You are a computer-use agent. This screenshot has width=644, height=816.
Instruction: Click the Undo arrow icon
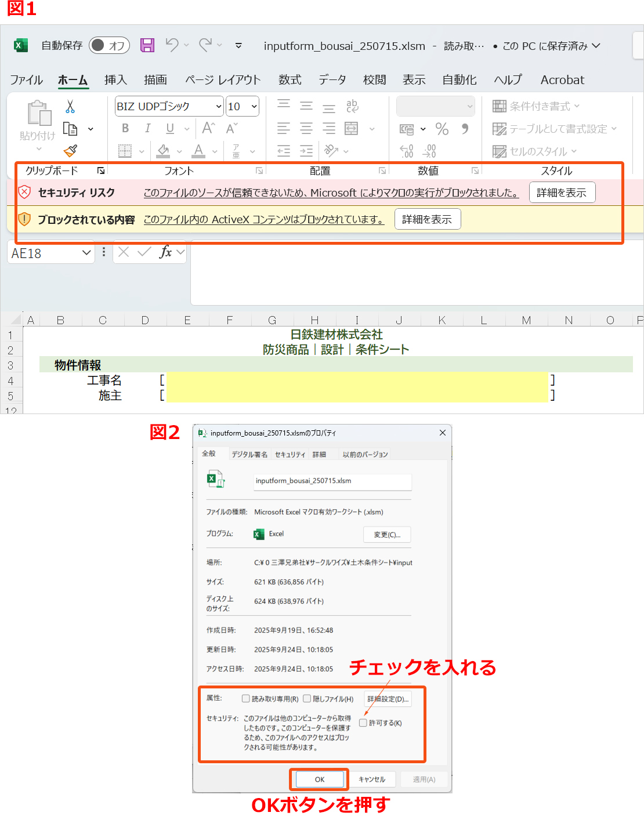click(172, 45)
